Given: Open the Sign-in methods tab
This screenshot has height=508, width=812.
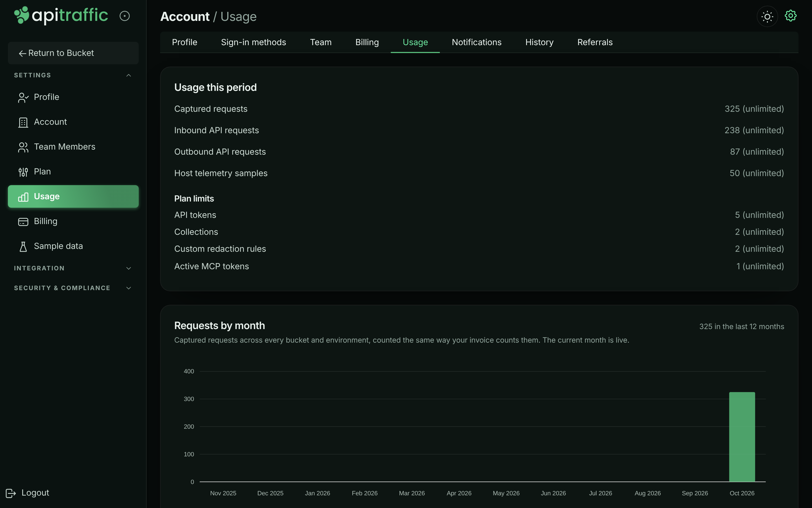Looking at the screenshot, I should point(253,42).
